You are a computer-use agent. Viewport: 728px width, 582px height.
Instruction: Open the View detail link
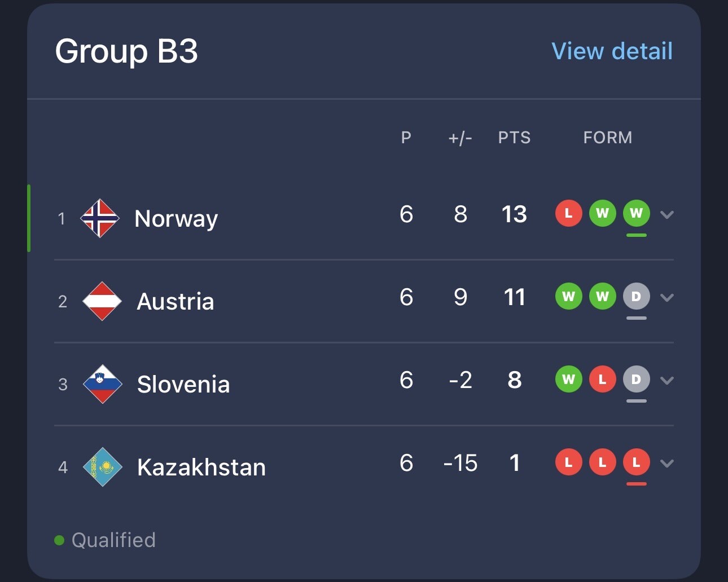[x=612, y=51]
